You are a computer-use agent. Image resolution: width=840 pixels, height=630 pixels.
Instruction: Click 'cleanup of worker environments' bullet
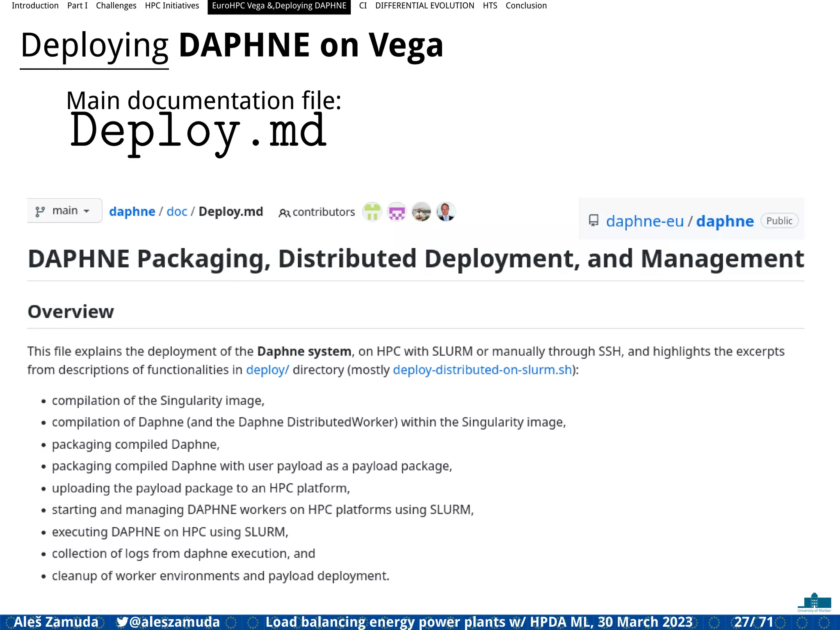click(x=221, y=576)
